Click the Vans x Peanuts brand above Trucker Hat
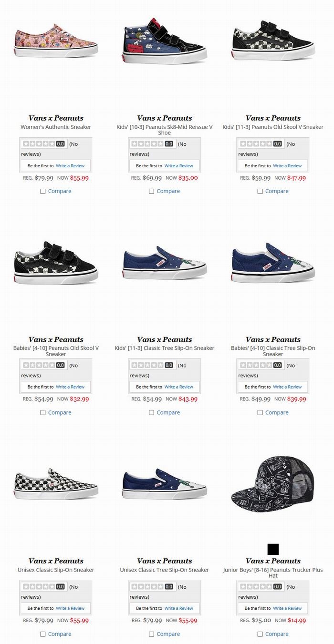The image size is (334, 644). point(273,561)
